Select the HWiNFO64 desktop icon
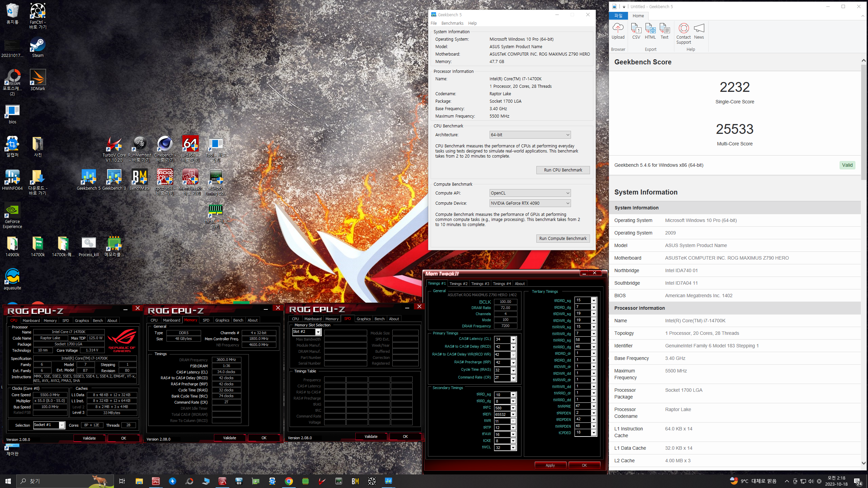This screenshot has height=488, width=868. click(x=12, y=180)
